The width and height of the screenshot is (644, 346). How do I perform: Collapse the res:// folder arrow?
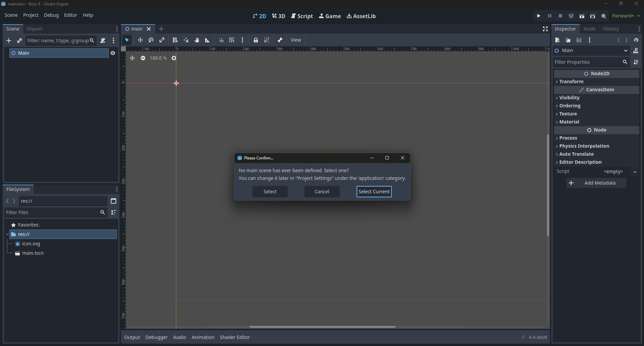coord(7,234)
